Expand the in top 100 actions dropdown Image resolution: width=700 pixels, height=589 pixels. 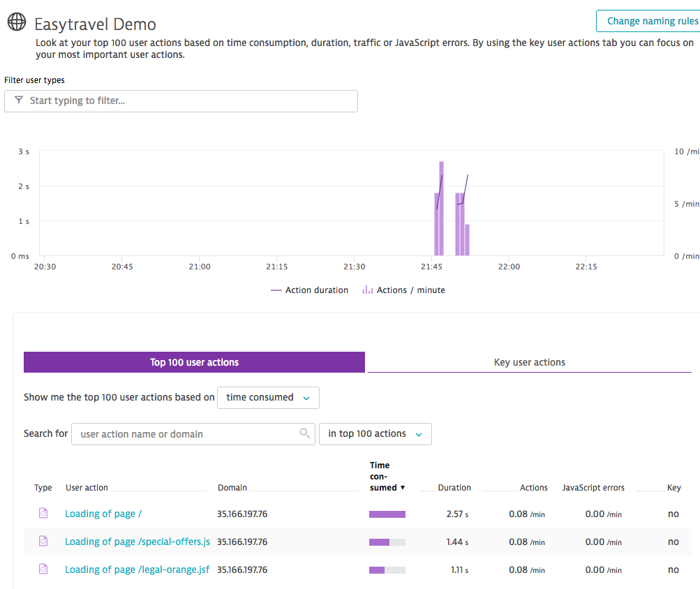[375, 434]
